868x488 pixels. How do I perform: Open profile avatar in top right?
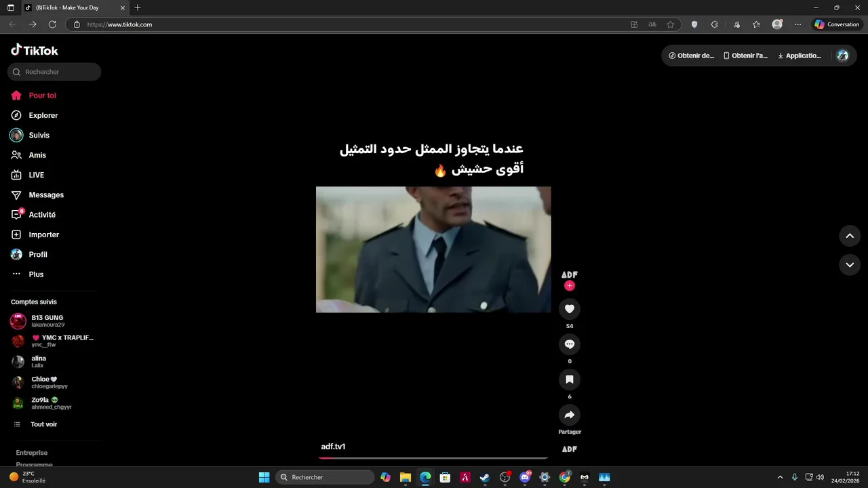[x=843, y=56]
